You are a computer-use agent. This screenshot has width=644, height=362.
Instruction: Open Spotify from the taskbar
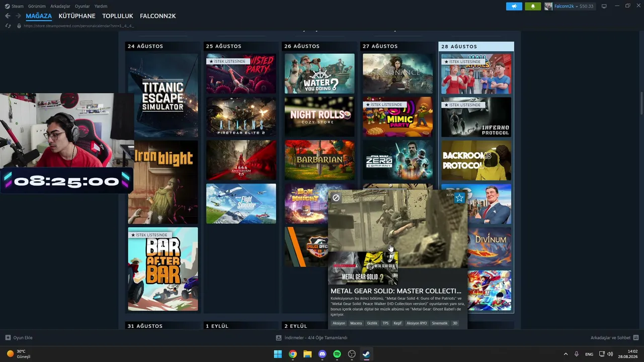tap(337, 354)
